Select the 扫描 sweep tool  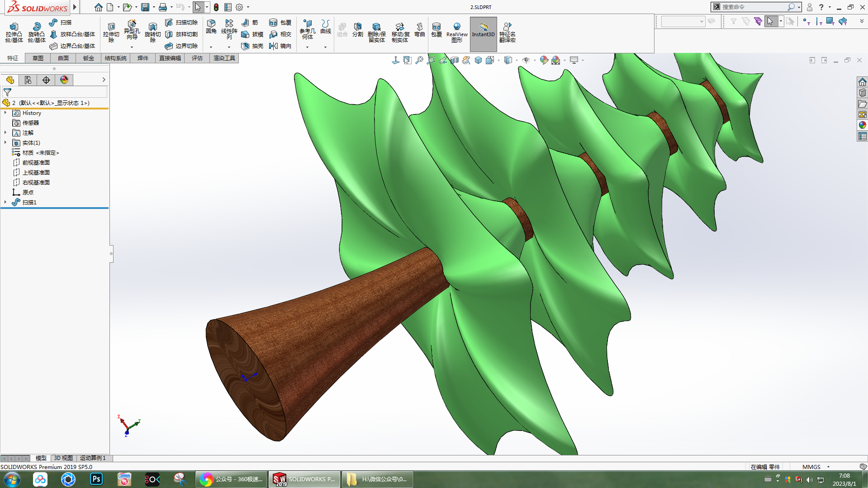pyautogui.click(x=60, y=22)
